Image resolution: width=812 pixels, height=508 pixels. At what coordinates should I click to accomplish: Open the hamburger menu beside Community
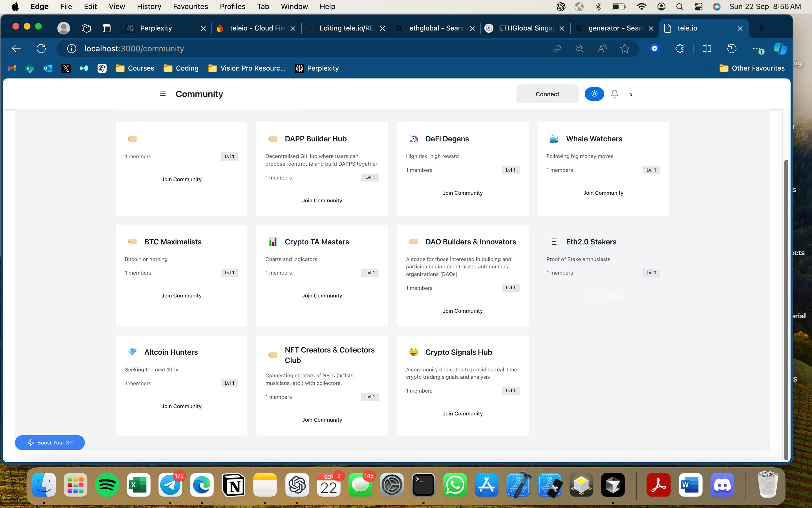(163, 94)
